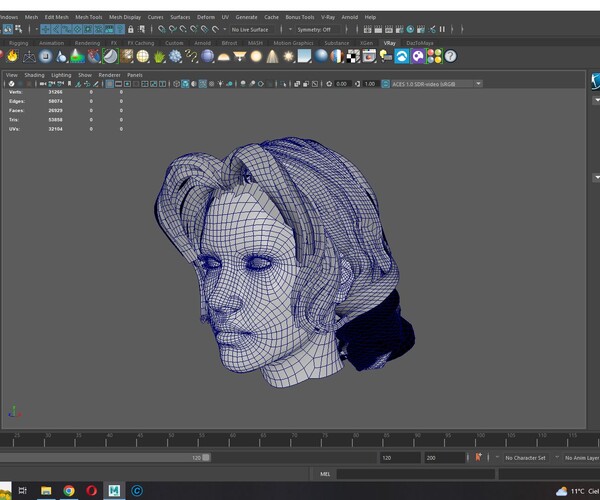This screenshot has height=500, width=600.
Task: Toggle viewport grid display icon
Action: [109, 84]
